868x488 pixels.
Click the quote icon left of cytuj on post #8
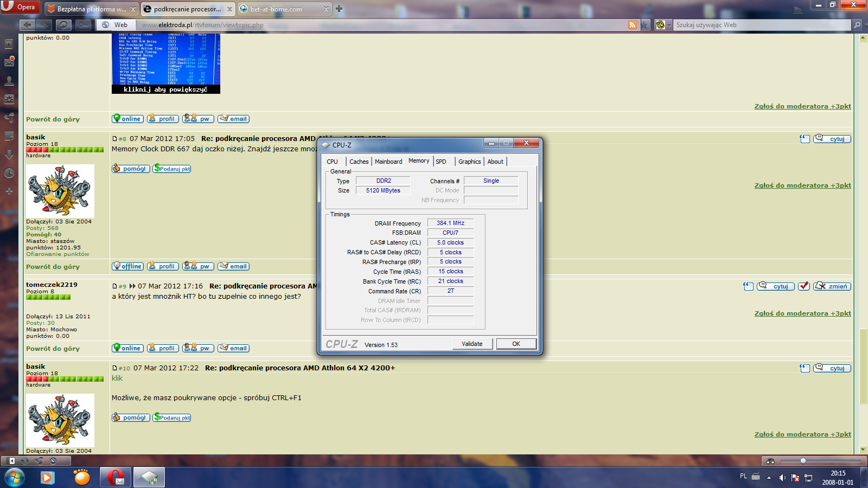click(805, 139)
